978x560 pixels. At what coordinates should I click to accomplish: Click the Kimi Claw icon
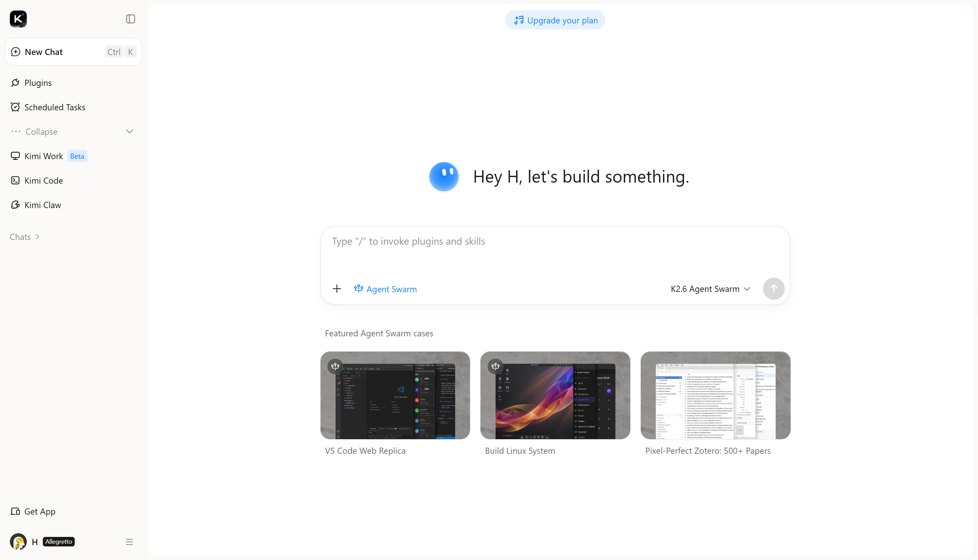15,205
